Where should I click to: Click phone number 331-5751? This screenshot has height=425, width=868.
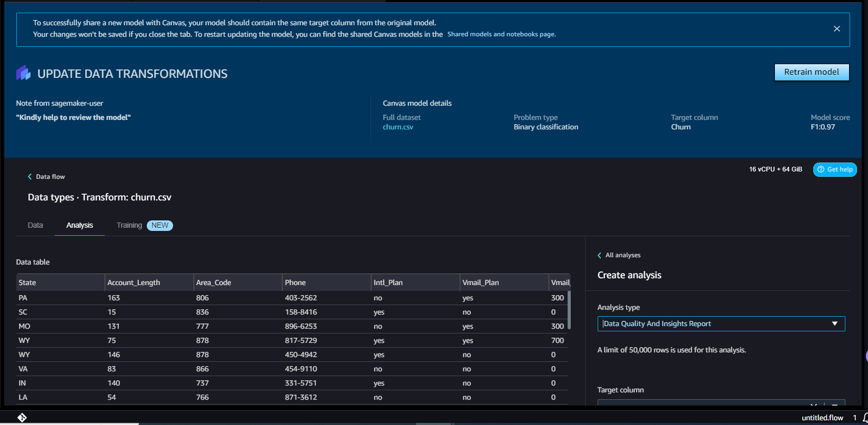click(301, 383)
